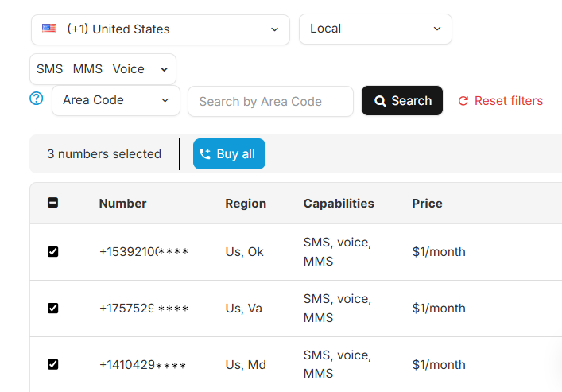The width and height of the screenshot is (562, 392).
Task: Click the magnifier icon on Search button
Action: pyautogui.click(x=380, y=101)
